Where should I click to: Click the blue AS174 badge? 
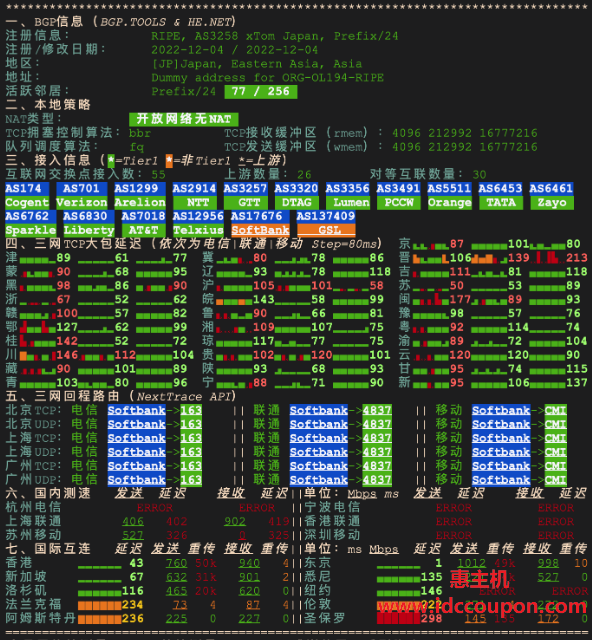[x=27, y=188]
